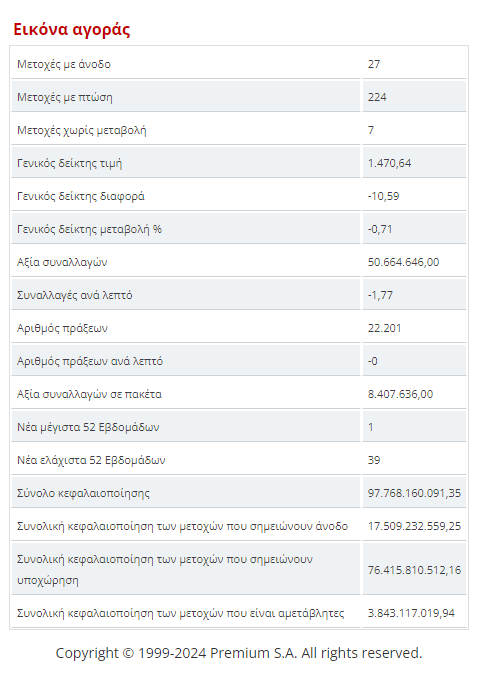
Task: Select the Μετοχές με άνοδο row label
Action: pyautogui.click(x=64, y=64)
